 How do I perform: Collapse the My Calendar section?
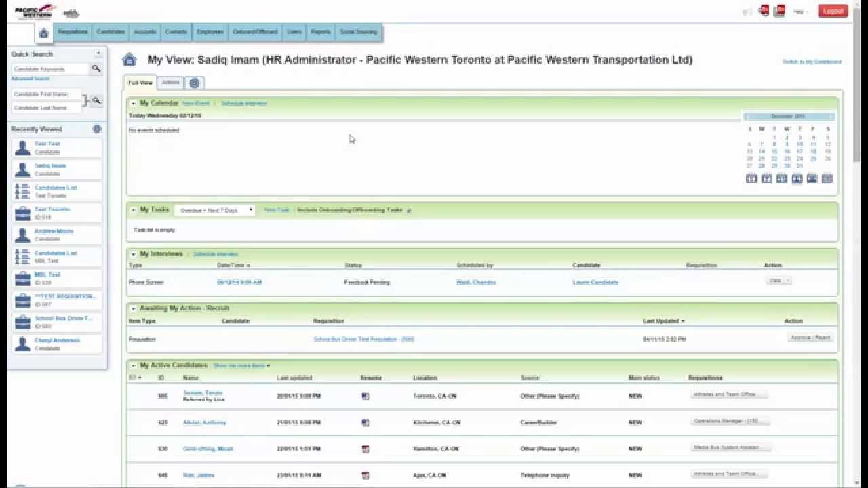click(x=134, y=104)
